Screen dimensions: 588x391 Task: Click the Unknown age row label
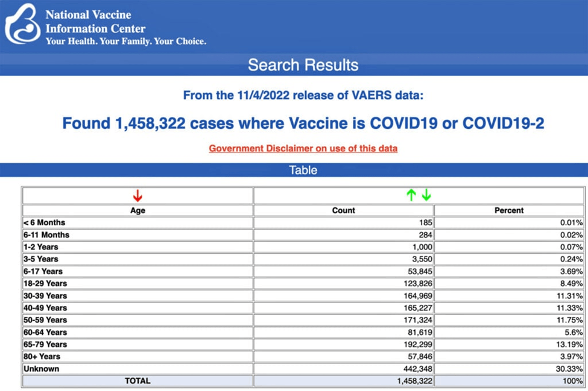42,369
